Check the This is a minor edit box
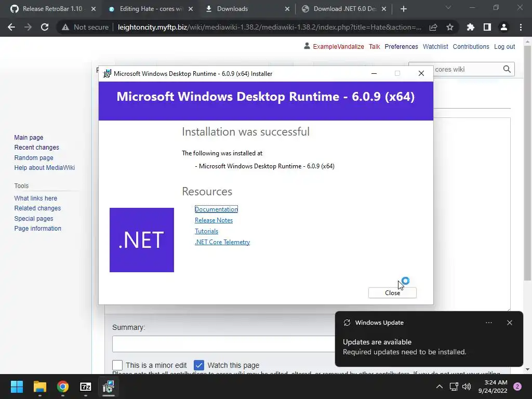This screenshot has height=399, width=532. 117,365
